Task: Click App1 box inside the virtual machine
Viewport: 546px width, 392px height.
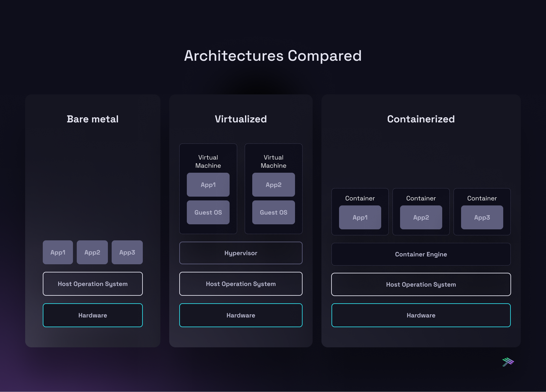Action: pos(208,185)
